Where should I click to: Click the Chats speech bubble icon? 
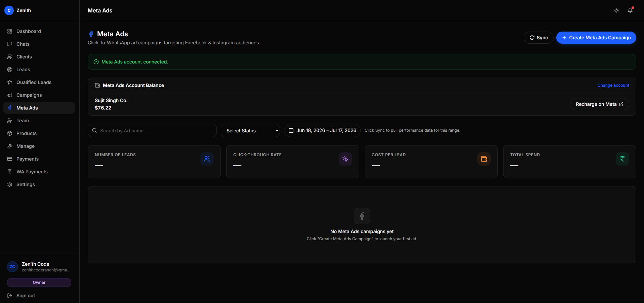click(10, 44)
